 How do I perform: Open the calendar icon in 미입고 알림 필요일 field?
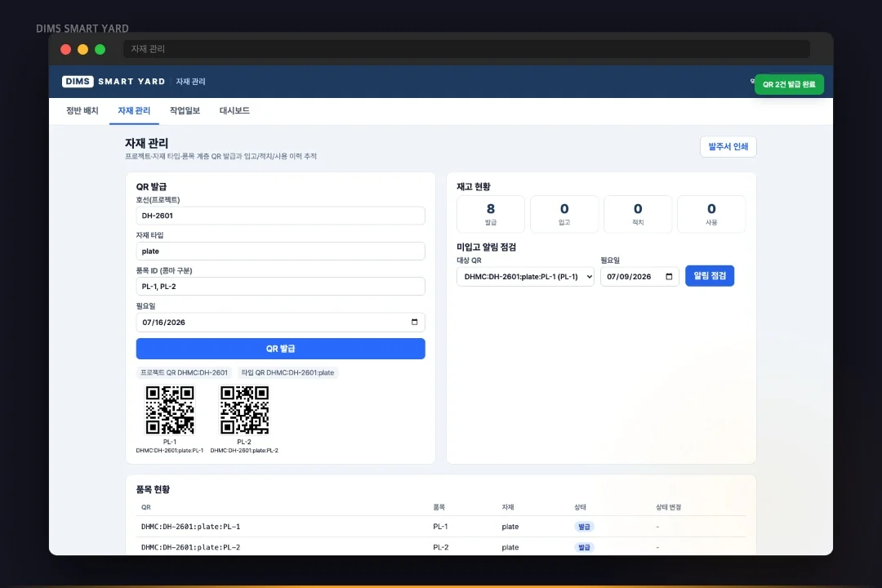[x=669, y=276]
